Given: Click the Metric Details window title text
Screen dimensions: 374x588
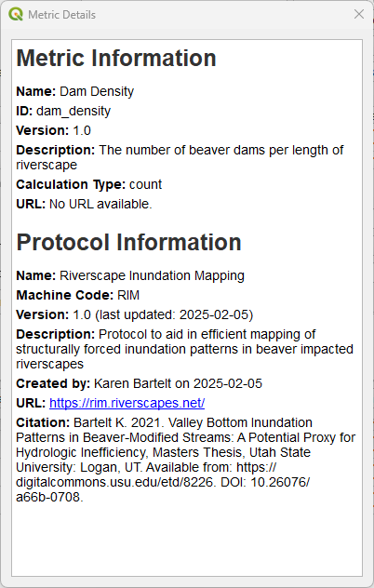Looking at the screenshot, I should coord(62,15).
